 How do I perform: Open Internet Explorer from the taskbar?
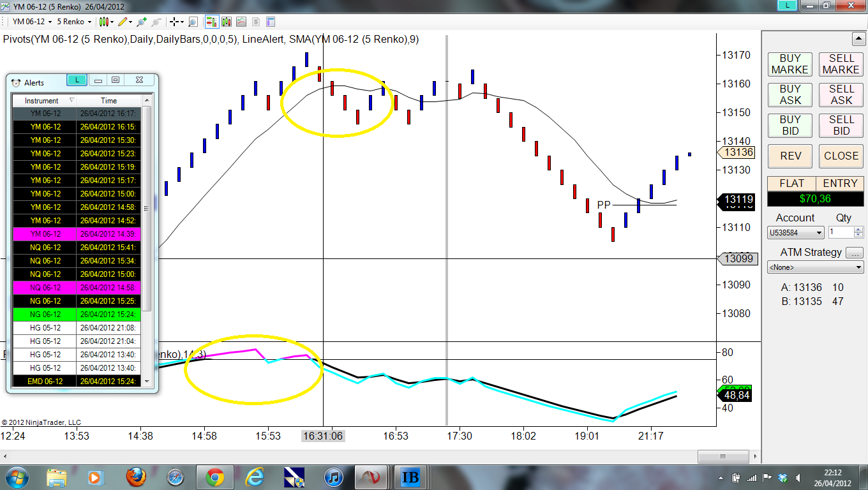pyautogui.click(x=255, y=477)
